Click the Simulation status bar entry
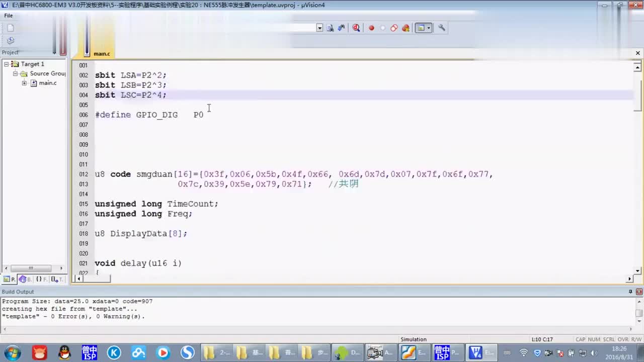Screen dimensions: 644x362 click(414, 339)
